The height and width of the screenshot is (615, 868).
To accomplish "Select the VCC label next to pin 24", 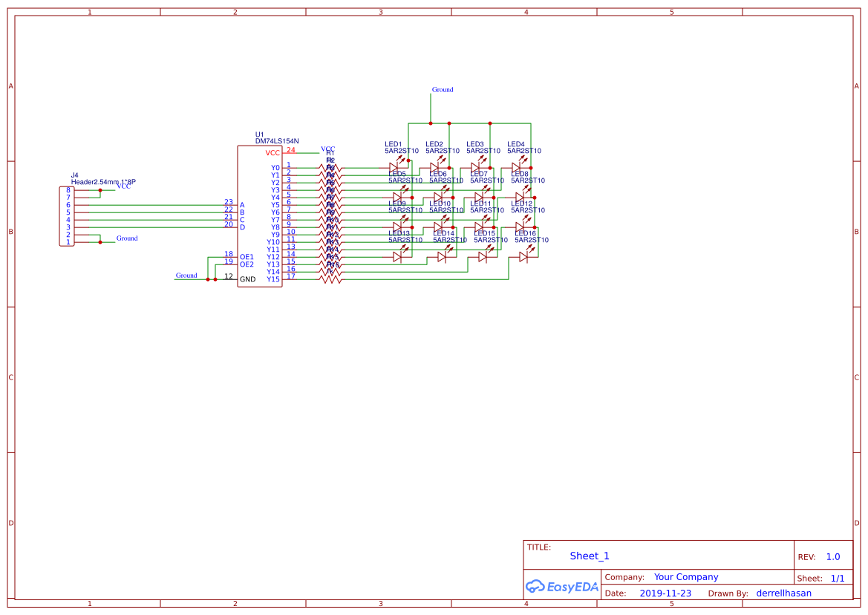I will tap(327, 149).
